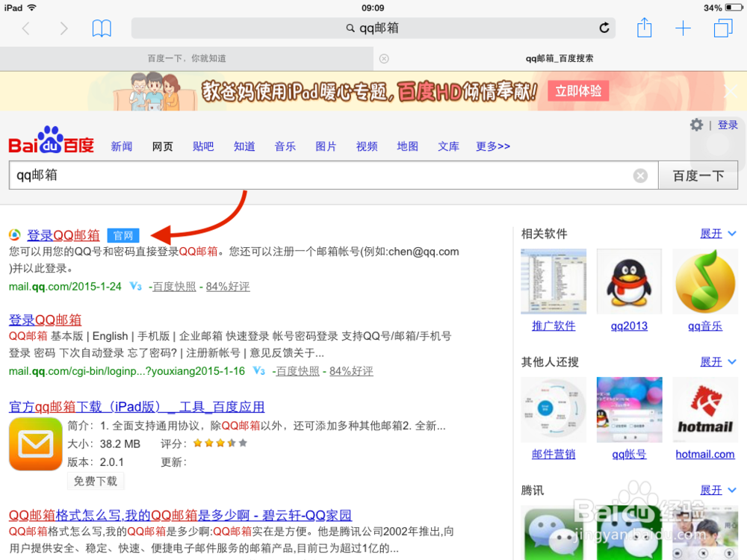Select the qq邮箱_百度搜索 tab

tap(560, 58)
